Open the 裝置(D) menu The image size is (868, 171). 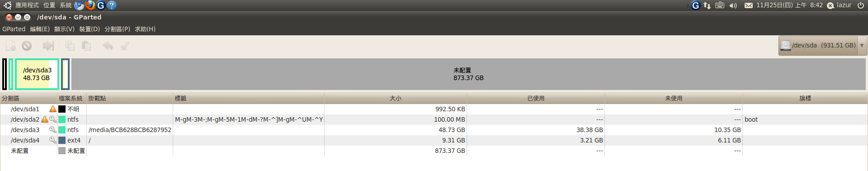click(90, 29)
